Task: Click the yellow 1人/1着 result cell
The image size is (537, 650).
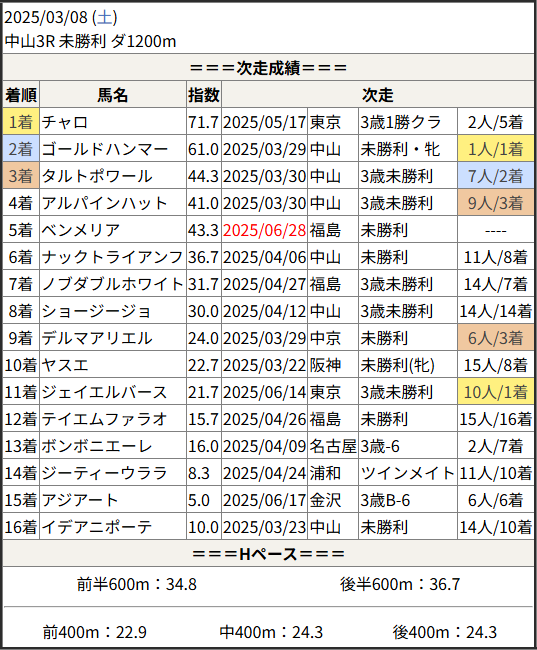Action: tap(496, 149)
